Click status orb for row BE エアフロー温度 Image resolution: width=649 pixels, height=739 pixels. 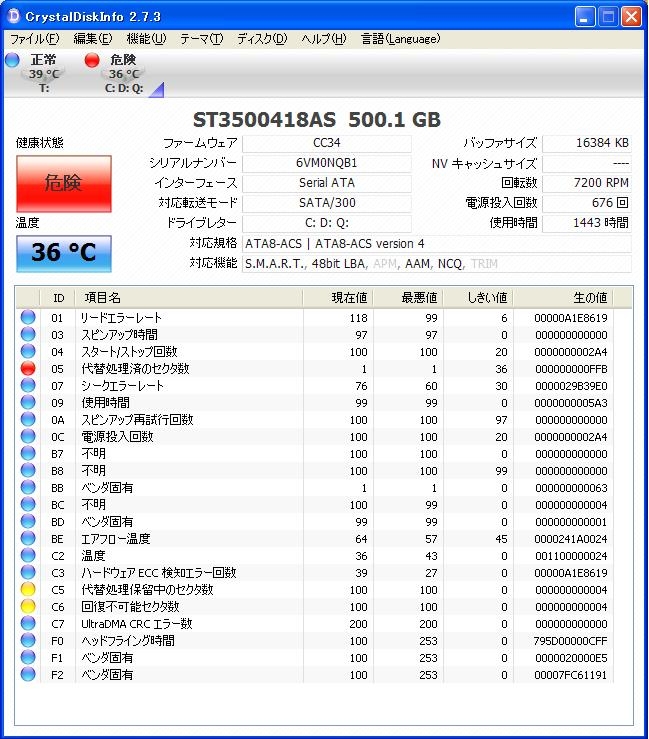point(28,538)
